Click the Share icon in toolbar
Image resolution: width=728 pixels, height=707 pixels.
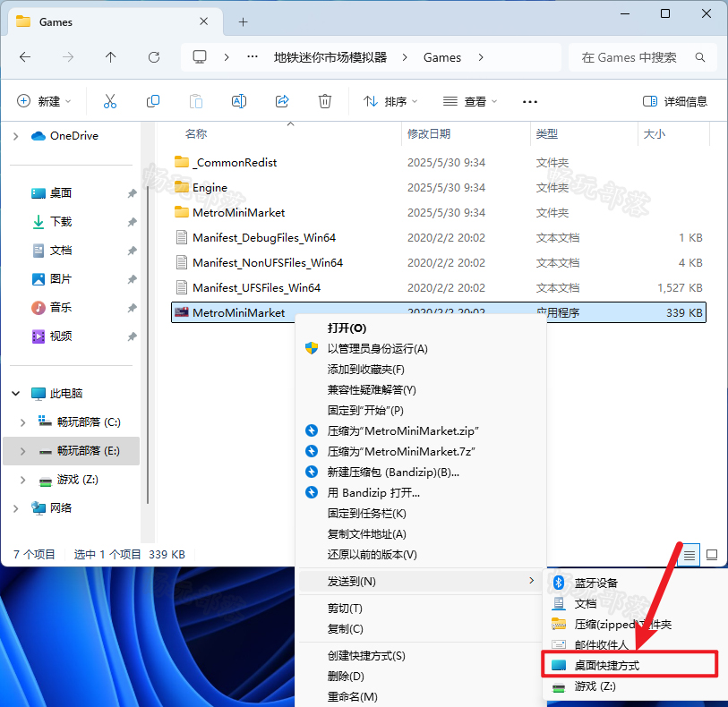[x=282, y=101]
